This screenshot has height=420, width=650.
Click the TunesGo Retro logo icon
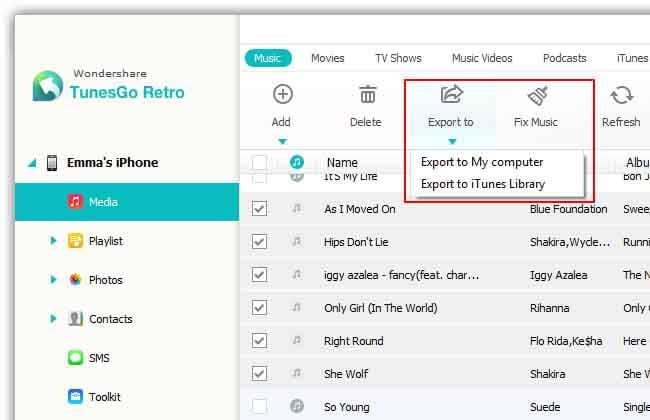(x=48, y=86)
